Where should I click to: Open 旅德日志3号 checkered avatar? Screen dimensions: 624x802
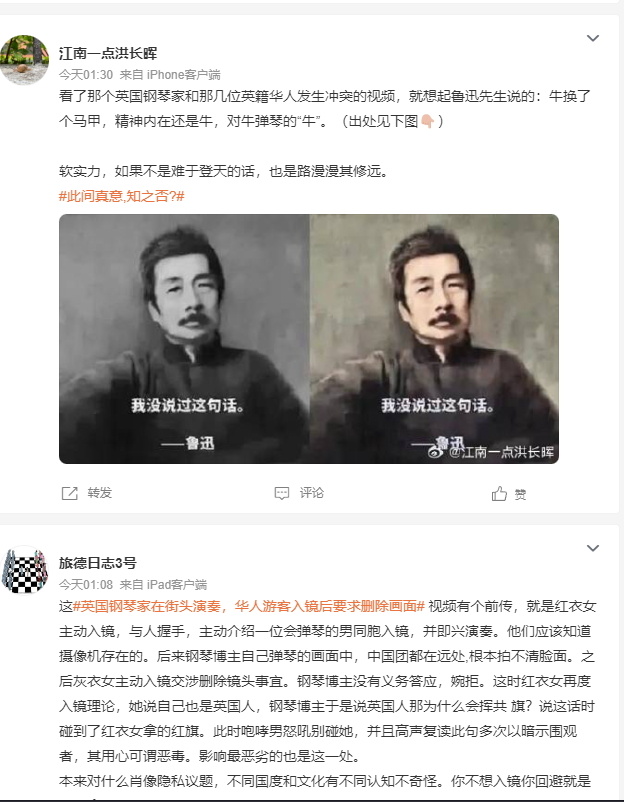(x=25, y=569)
